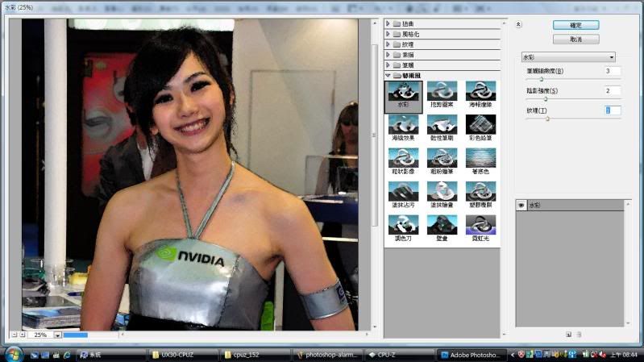This screenshot has width=644, height=362.
Task: Apply the 海綿效果 Sponge filter thumbnail
Action: pyautogui.click(x=403, y=124)
